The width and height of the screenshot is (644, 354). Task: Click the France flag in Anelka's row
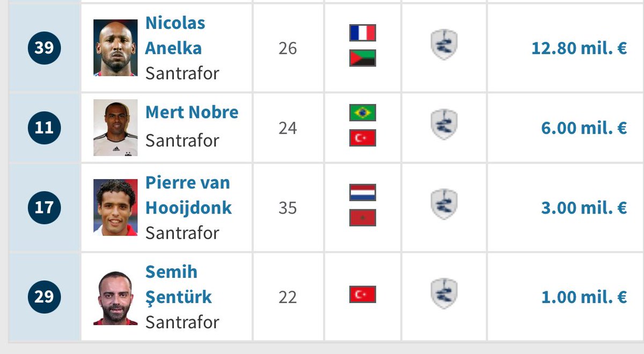click(362, 33)
